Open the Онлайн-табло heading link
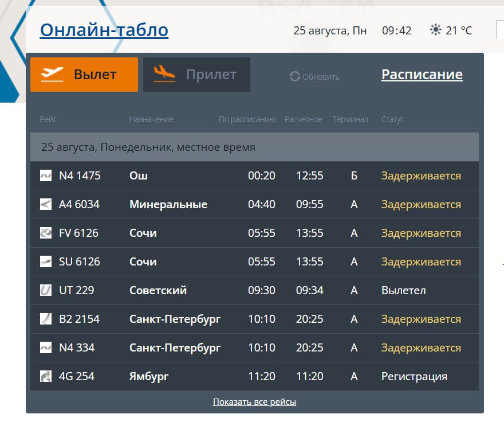Viewport: 504px width, 422px height. pyautogui.click(x=104, y=30)
